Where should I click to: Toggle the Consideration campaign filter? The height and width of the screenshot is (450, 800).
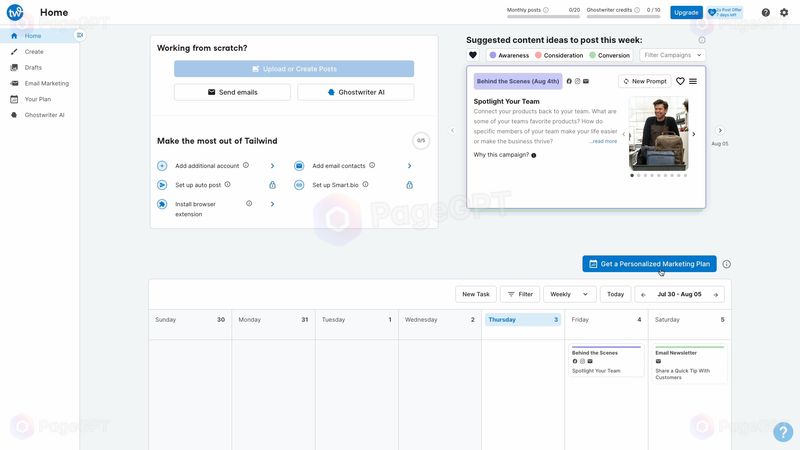coord(559,55)
